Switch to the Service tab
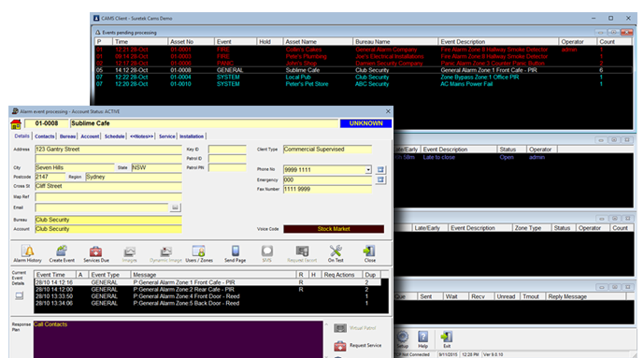The image size is (644, 358). [166, 136]
